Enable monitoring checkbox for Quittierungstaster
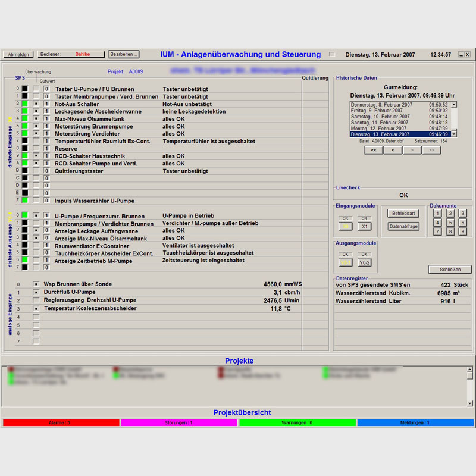The width and height of the screenshot is (476, 476). (36, 171)
